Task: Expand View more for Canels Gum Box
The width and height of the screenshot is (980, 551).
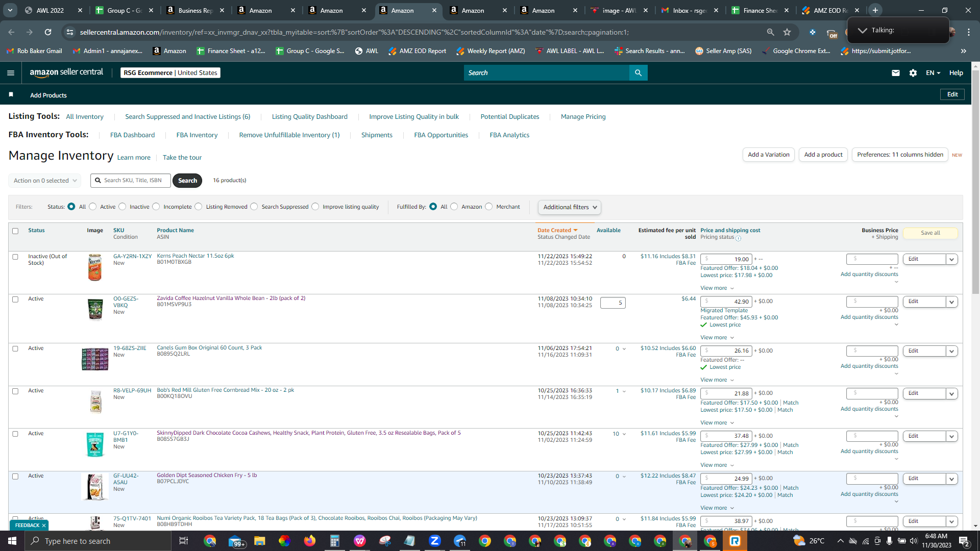Action: [x=717, y=380]
